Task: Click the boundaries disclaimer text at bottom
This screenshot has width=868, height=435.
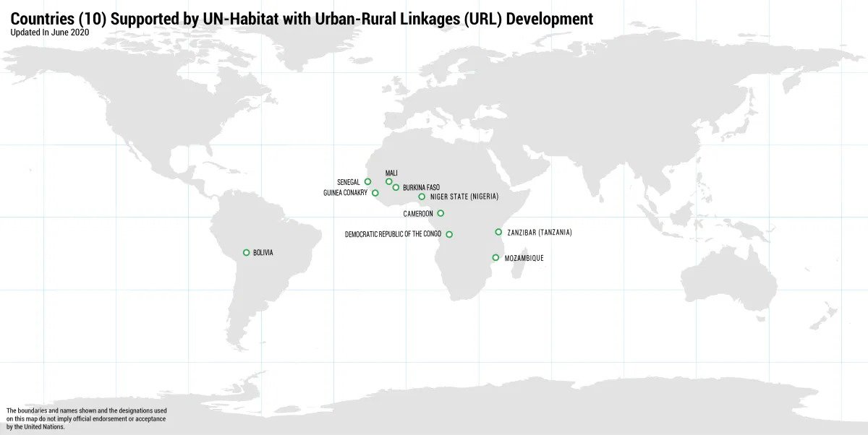Action: [87, 418]
